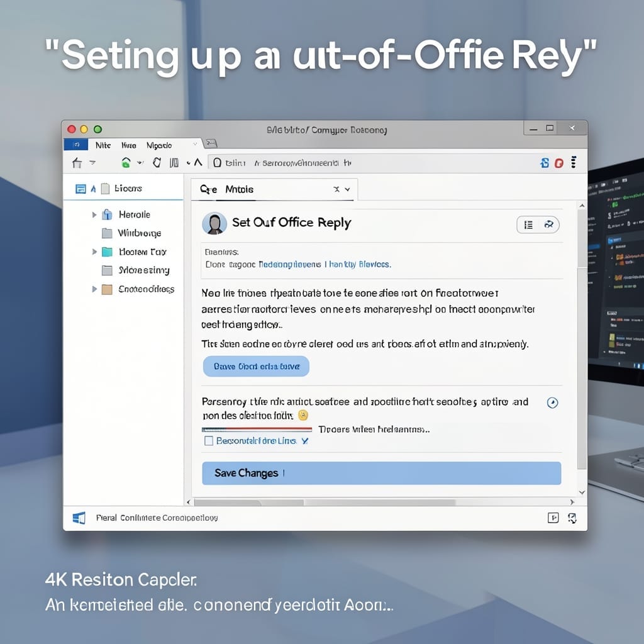
Task: Open the Mipaoio menu
Action: pos(159,145)
